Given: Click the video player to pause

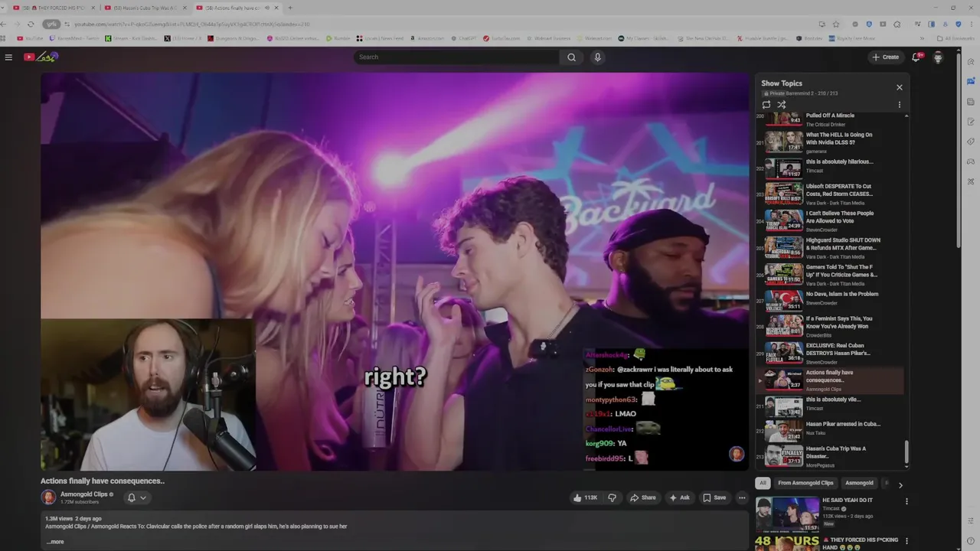Looking at the screenshot, I should tap(395, 272).
